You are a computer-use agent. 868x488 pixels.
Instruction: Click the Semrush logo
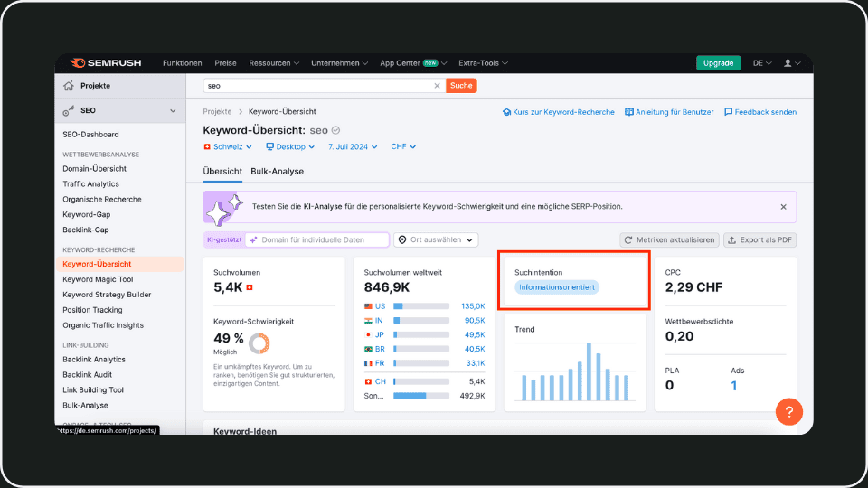click(x=106, y=63)
